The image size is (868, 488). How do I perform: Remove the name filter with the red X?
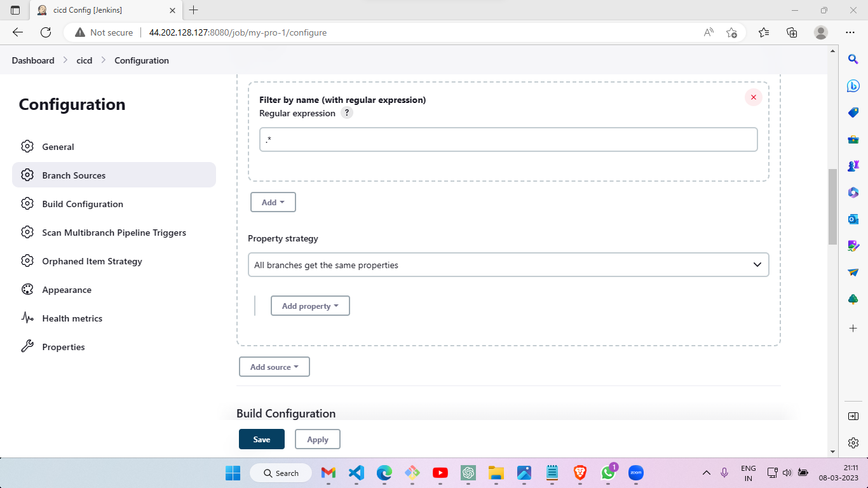coord(753,97)
